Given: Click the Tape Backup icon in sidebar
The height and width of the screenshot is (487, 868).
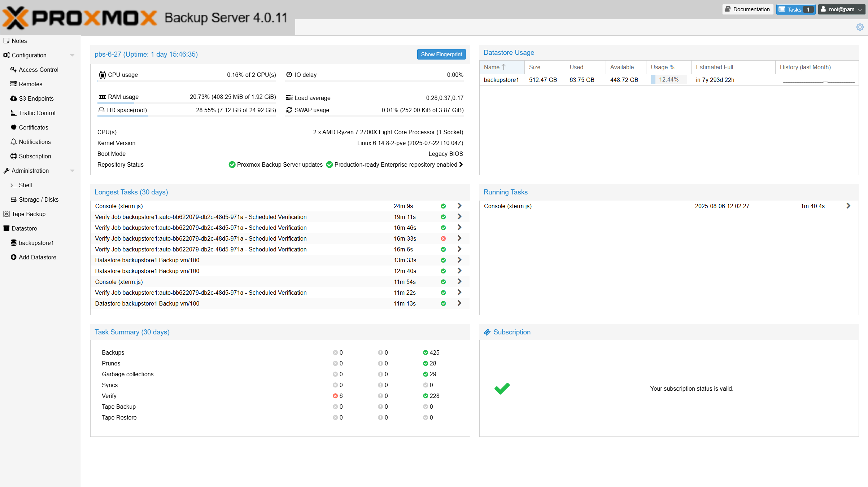Looking at the screenshot, I should 6,214.
